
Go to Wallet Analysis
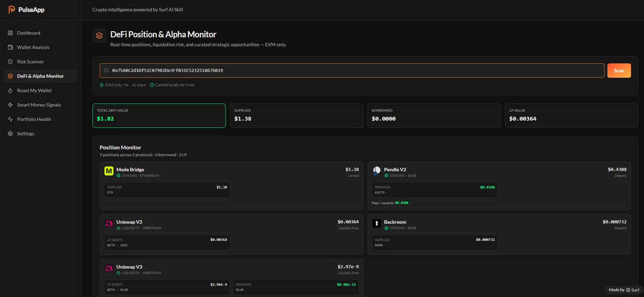click(40, 47)
